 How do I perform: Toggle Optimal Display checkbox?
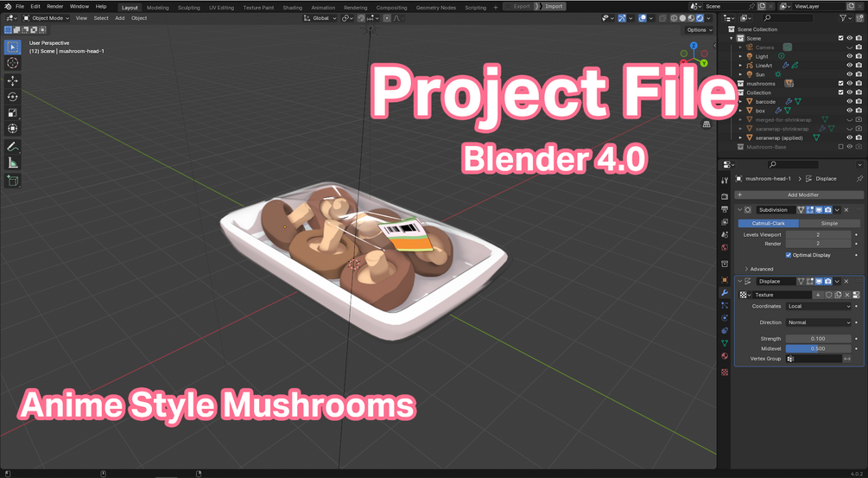point(789,255)
